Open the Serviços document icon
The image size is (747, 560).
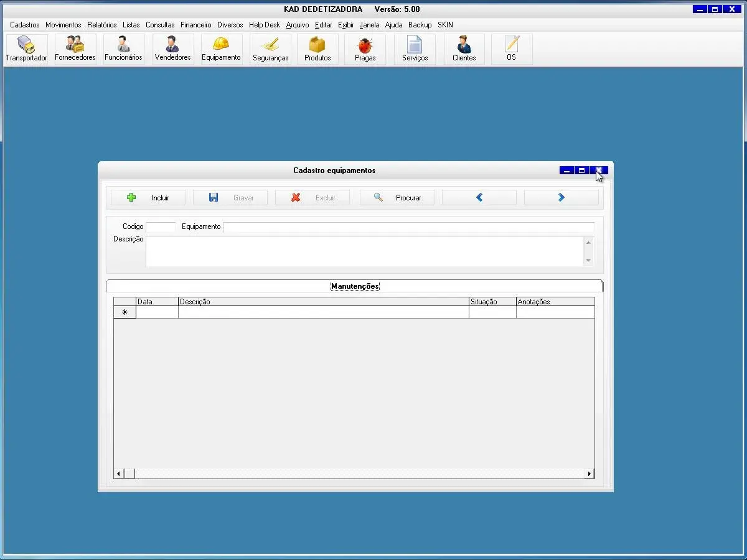[x=415, y=49]
